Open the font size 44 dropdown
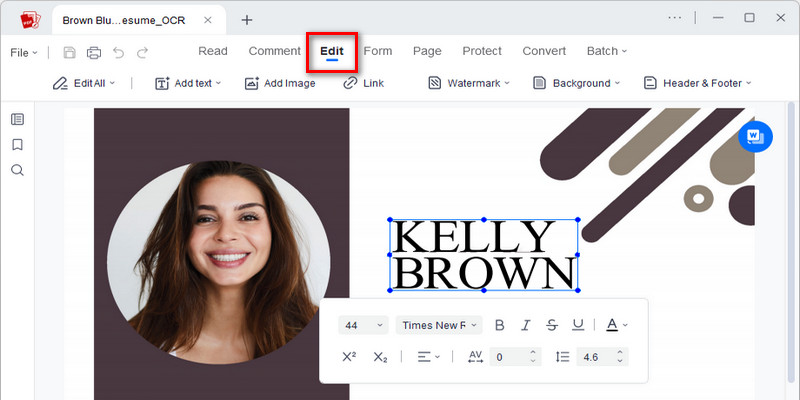This screenshot has height=400, width=800. tap(363, 325)
